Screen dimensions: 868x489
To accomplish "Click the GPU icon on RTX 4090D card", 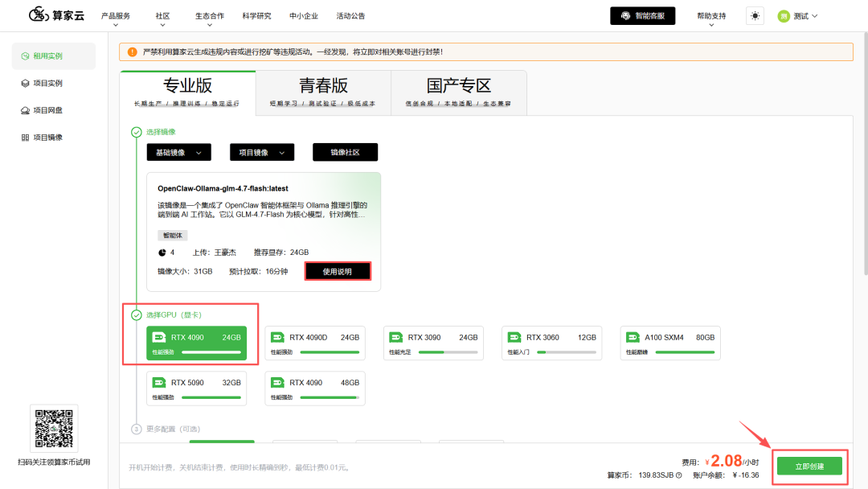I will (x=277, y=337).
